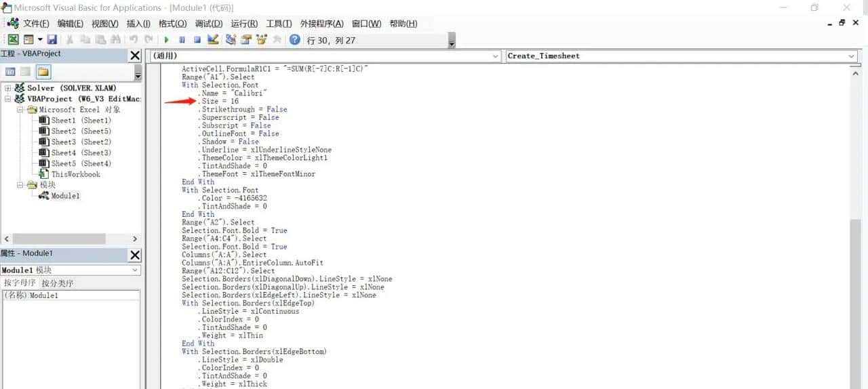Click the View Code icon in project panel
Screen dimensions: 868x389
[10, 72]
